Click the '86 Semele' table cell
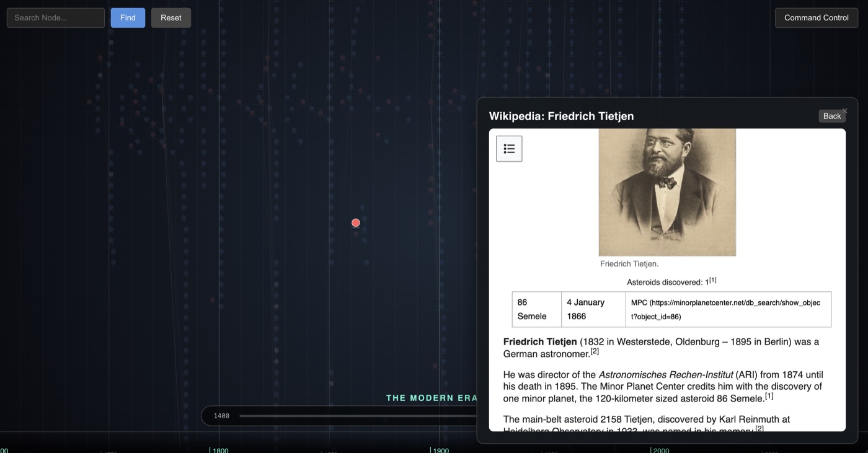 point(537,309)
